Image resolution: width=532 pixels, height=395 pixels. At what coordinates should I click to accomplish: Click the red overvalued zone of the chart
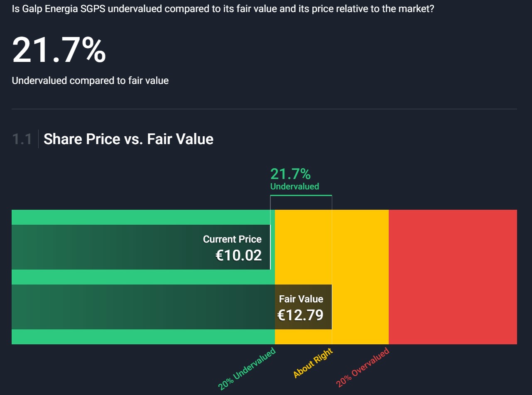[x=453, y=277]
